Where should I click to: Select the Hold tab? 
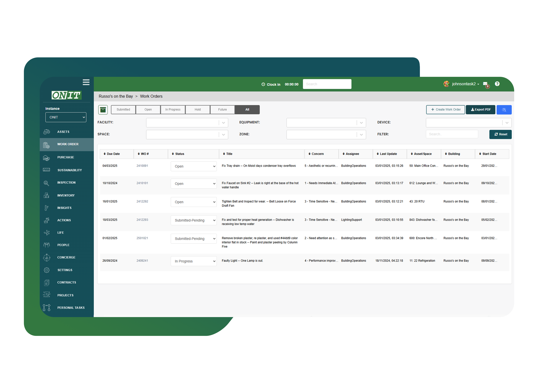(x=197, y=110)
